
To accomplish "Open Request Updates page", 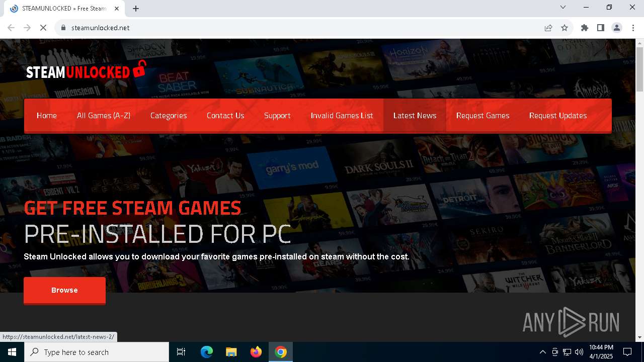I will click(558, 116).
